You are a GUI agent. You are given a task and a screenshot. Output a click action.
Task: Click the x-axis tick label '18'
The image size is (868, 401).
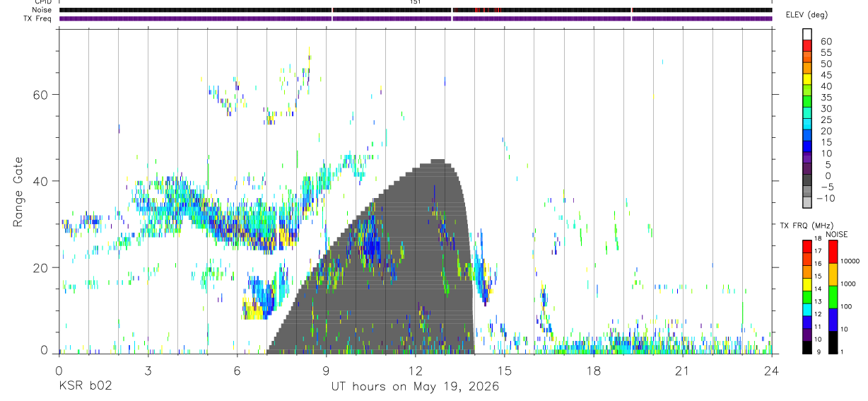click(x=594, y=371)
